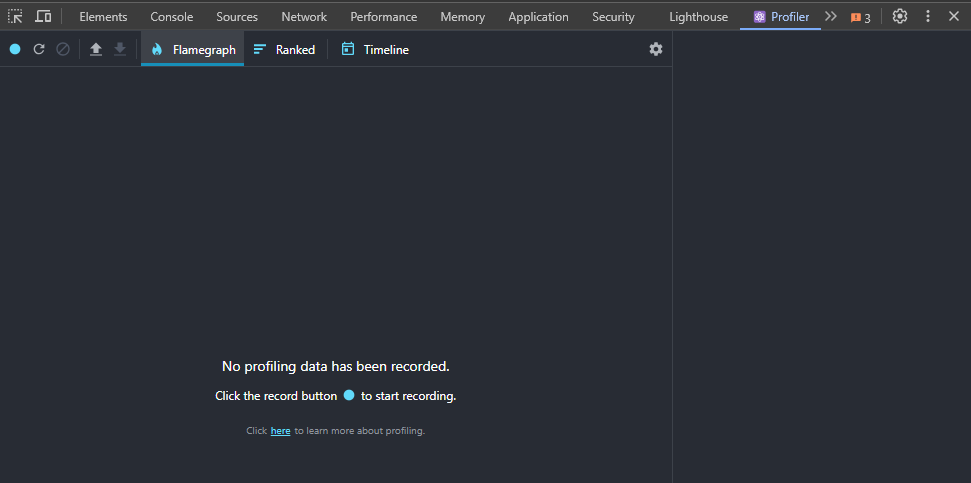Viewport: 971px width, 483px height.
Task: Reload and start profiling
Action: [x=39, y=49]
